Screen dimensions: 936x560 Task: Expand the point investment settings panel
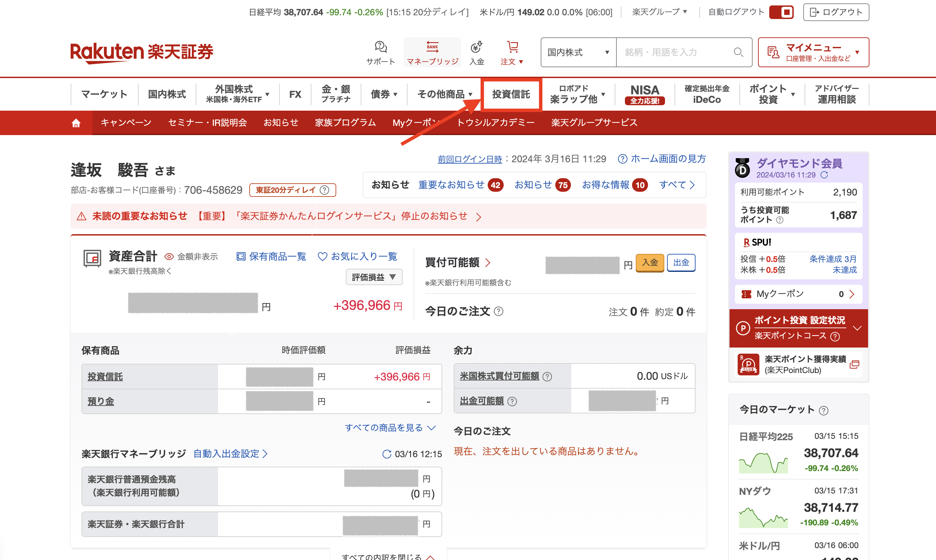click(x=857, y=328)
